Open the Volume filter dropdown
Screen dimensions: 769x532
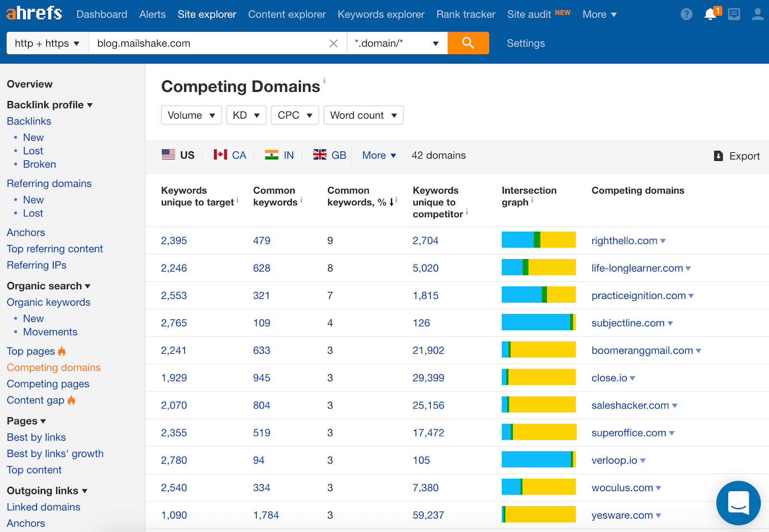191,115
